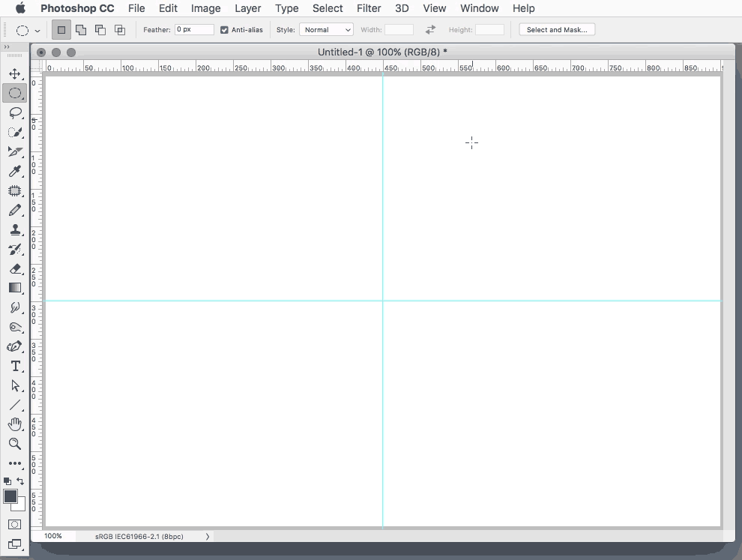Image resolution: width=742 pixels, height=560 pixels.
Task: Choose Add to selection mode
Action: (81, 30)
